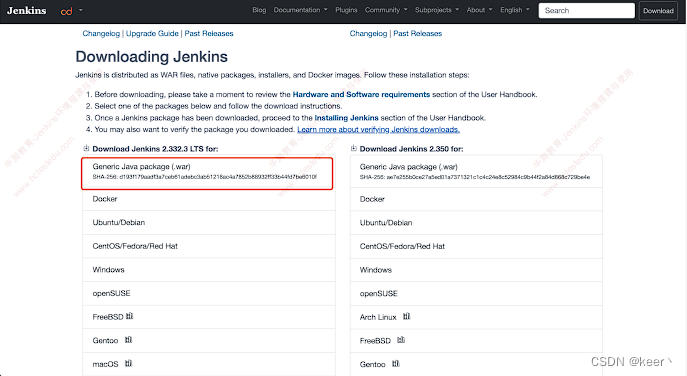Select Ubuntu/Debian under LTS downloads

(209, 223)
